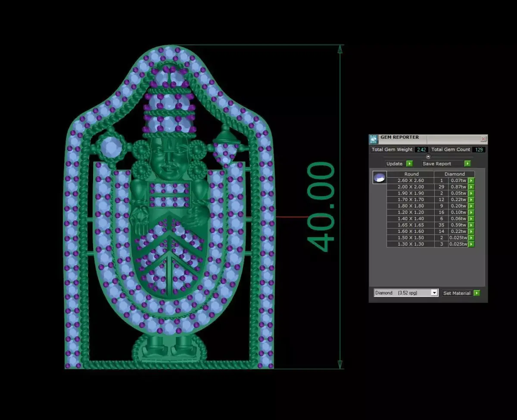The width and height of the screenshot is (517, 420).
Task: Click the count cell showing 29
Action: point(441,187)
